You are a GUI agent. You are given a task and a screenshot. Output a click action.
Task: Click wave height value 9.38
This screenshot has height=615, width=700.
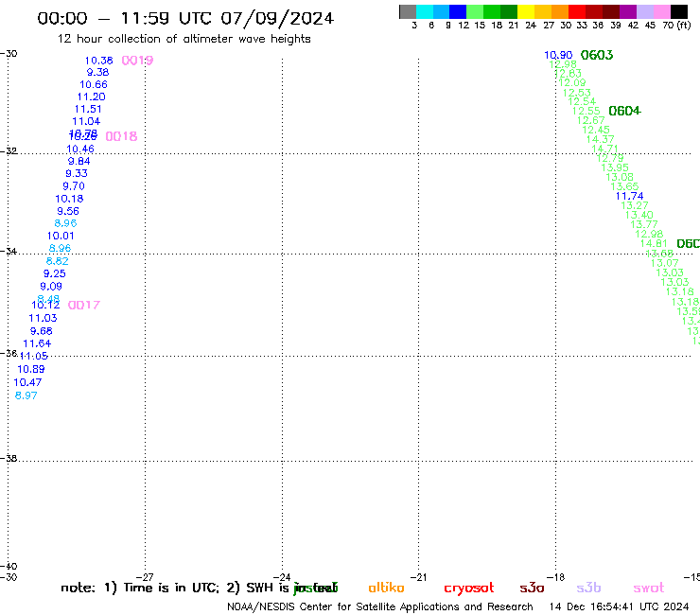[97, 72]
